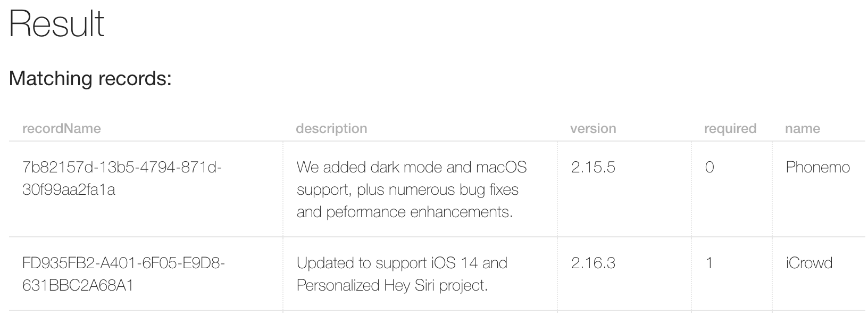
Task: Click the version column header
Action: [x=593, y=128]
